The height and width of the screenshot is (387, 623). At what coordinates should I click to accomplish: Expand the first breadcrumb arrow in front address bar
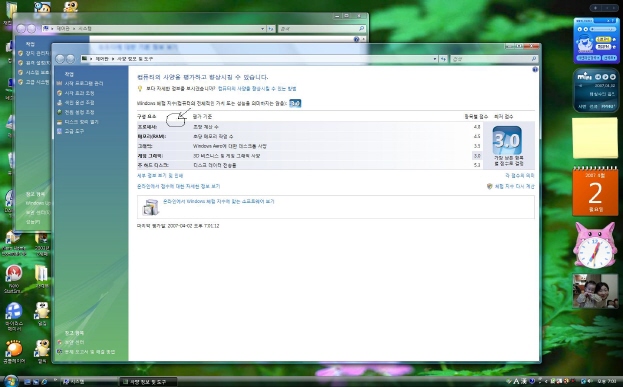[91, 59]
